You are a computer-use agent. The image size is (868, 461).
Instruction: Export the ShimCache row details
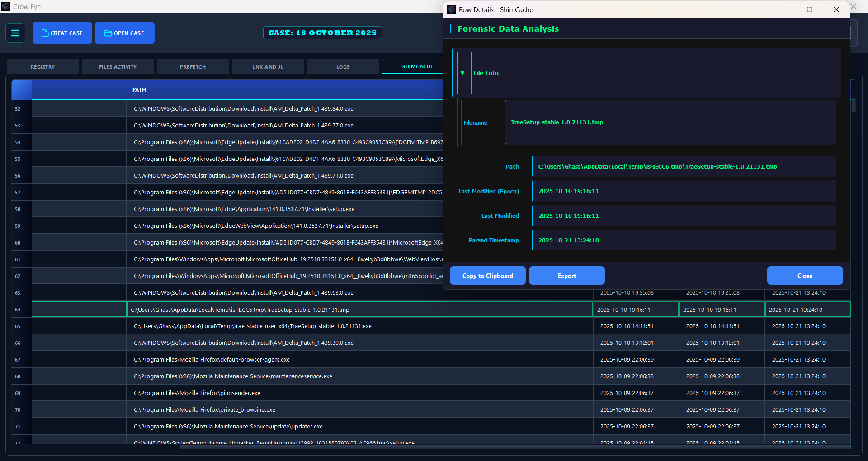click(567, 276)
